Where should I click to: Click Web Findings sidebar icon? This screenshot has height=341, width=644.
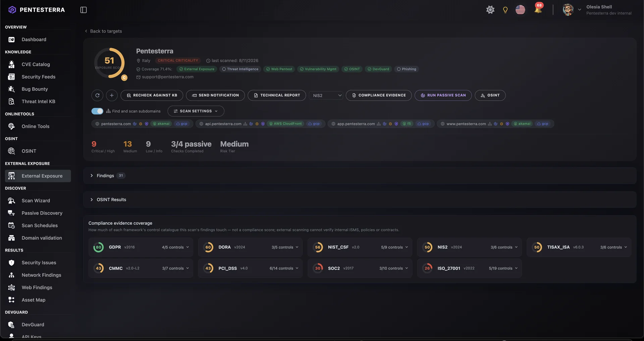coord(11,287)
